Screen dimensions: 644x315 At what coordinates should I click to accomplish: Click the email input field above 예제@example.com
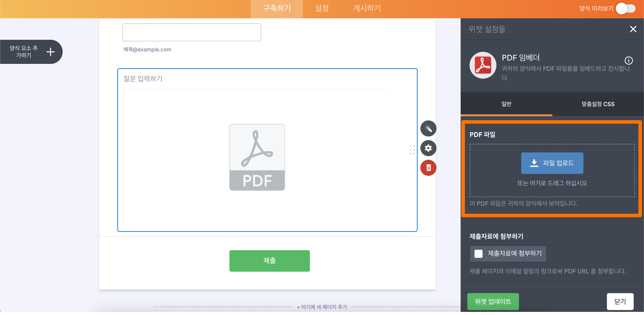[x=191, y=32]
